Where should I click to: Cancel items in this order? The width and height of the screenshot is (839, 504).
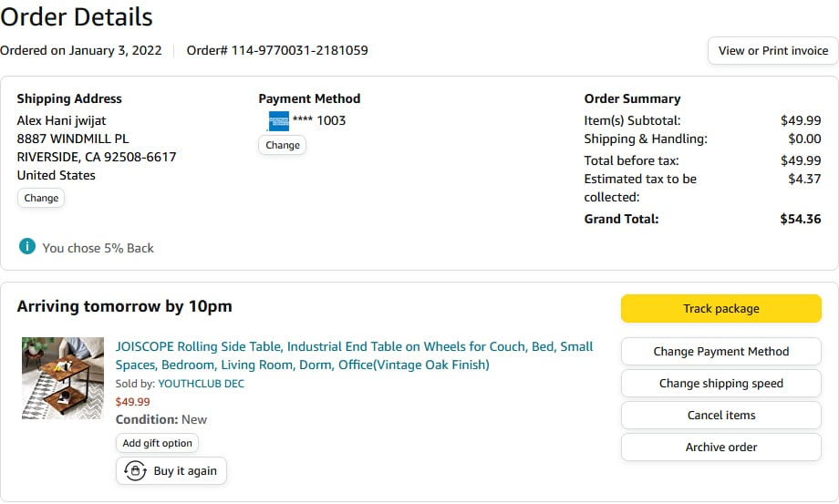720,416
